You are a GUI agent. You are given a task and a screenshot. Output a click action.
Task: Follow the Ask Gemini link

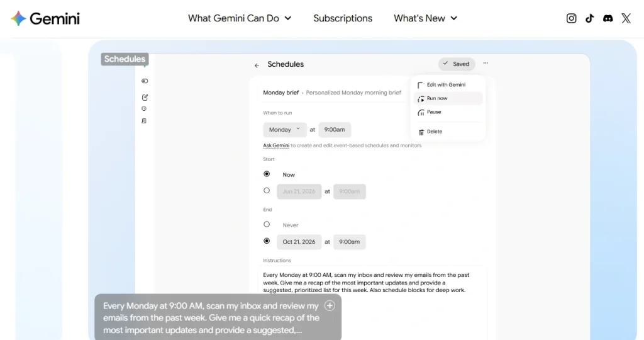pyautogui.click(x=276, y=145)
